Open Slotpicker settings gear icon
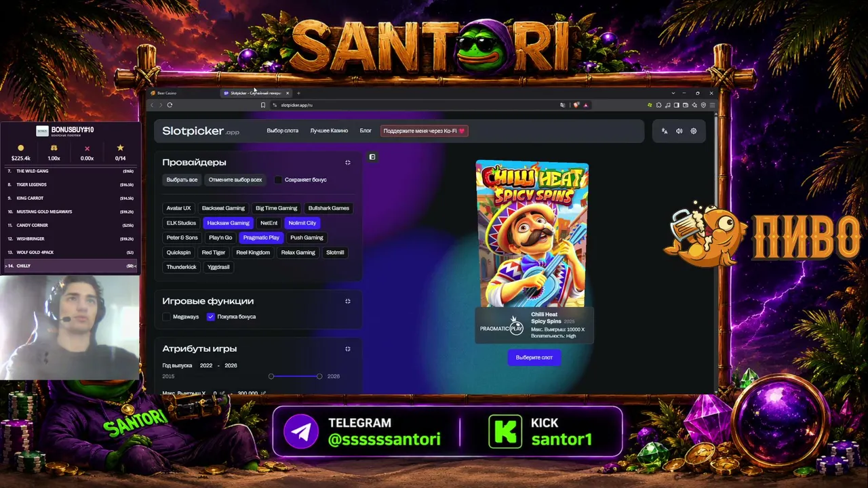The image size is (868, 488). coord(693,131)
